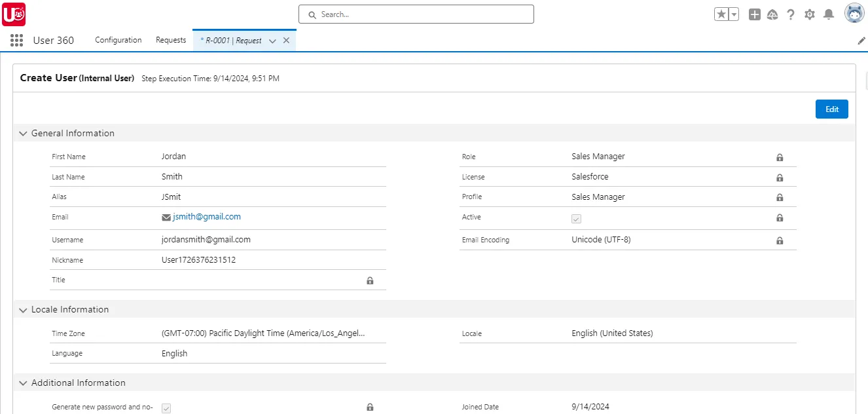
Task: Click the favorites star icon
Action: (721, 13)
